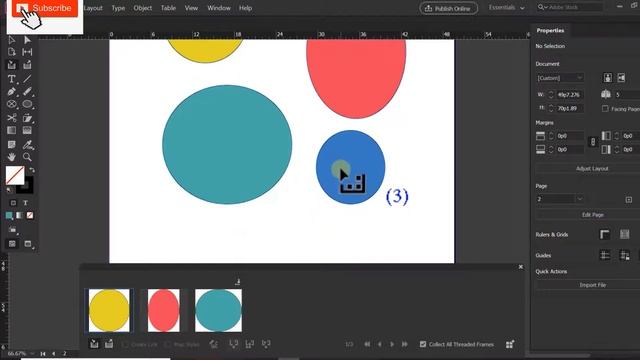Toggle Show Rulers icon
The width and height of the screenshot is (640, 360).
point(604,234)
